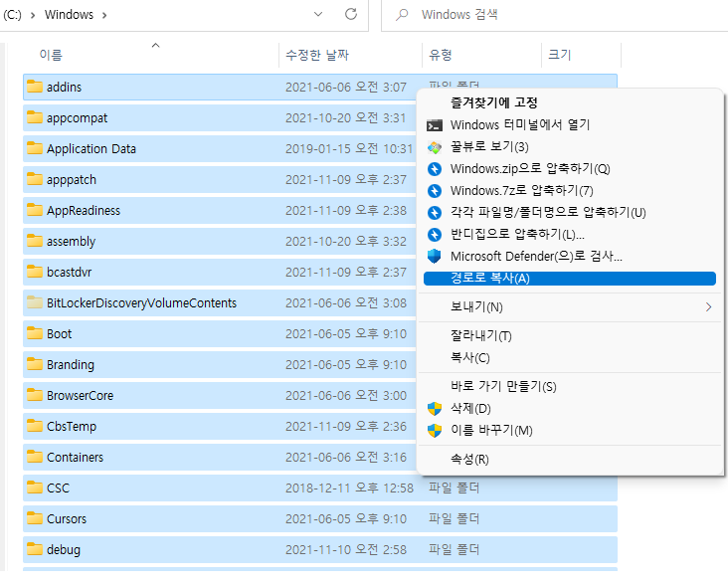Click the apppatch folder icon
728x586 pixels.
coord(35,179)
